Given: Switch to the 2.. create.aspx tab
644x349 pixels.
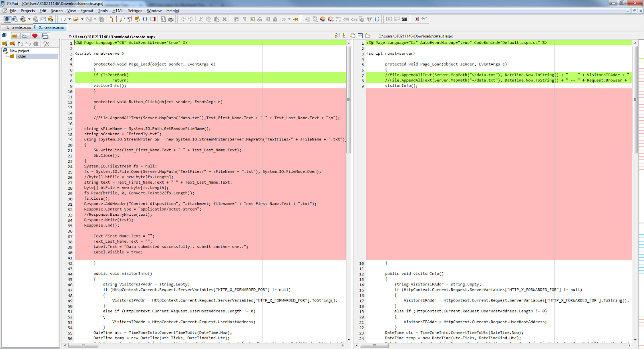Looking at the screenshot, I should tap(50, 28).
